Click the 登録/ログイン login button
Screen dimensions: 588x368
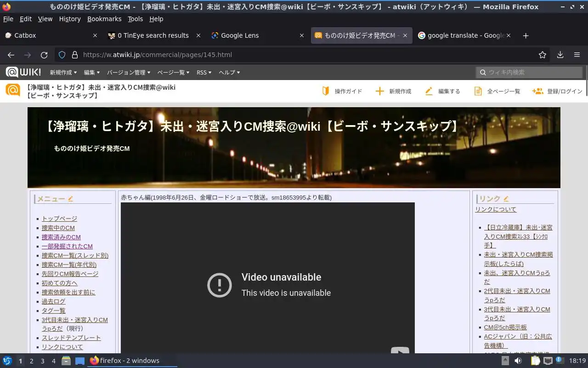tap(557, 91)
